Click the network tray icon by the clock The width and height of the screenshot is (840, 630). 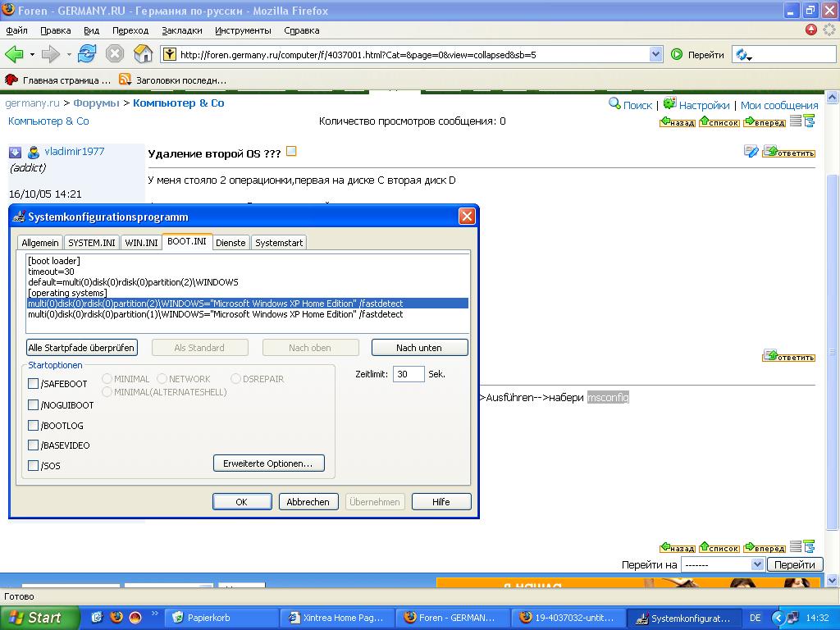tap(793, 618)
